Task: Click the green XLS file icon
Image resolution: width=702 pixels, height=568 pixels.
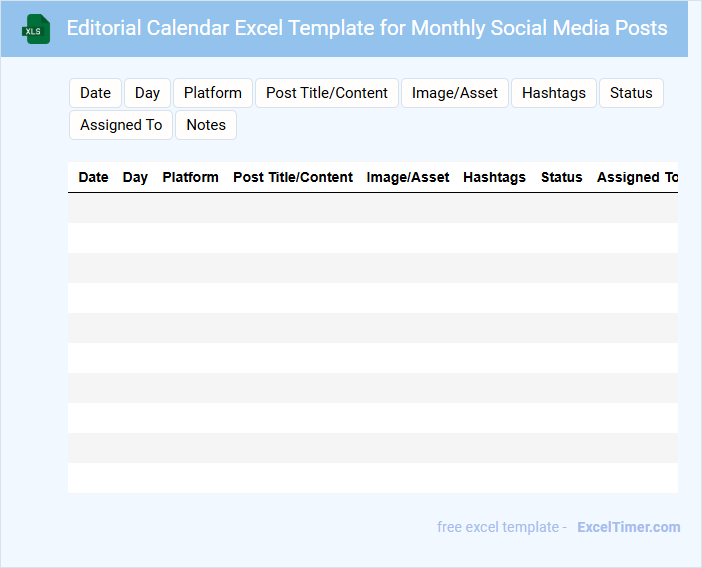Action: pos(36,29)
